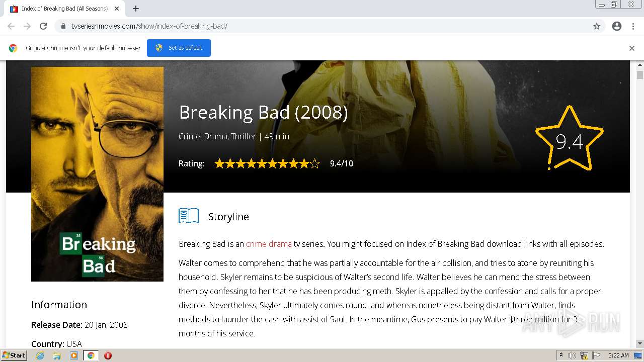Viewport: 644px width, 362px height.
Task: Reload the current page
Action: (x=43, y=26)
